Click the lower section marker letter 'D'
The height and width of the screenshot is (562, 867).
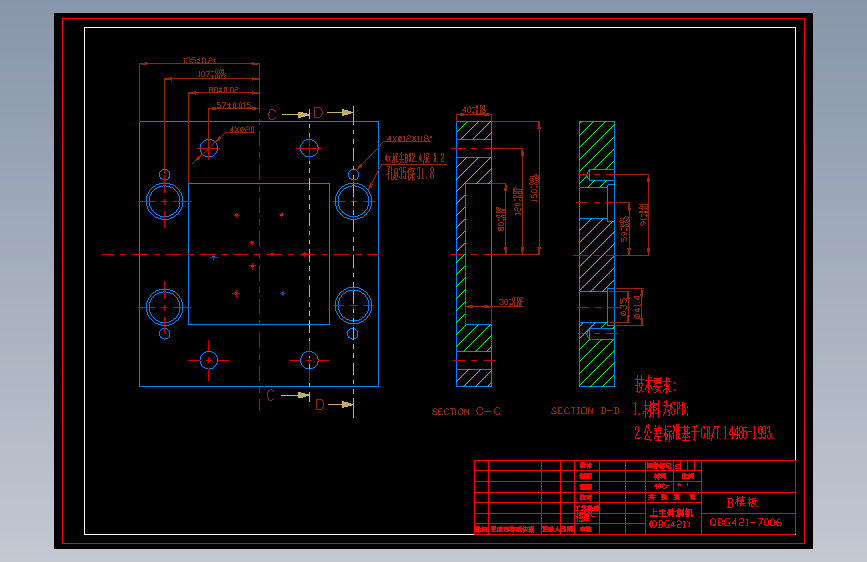[x=320, y=405]
